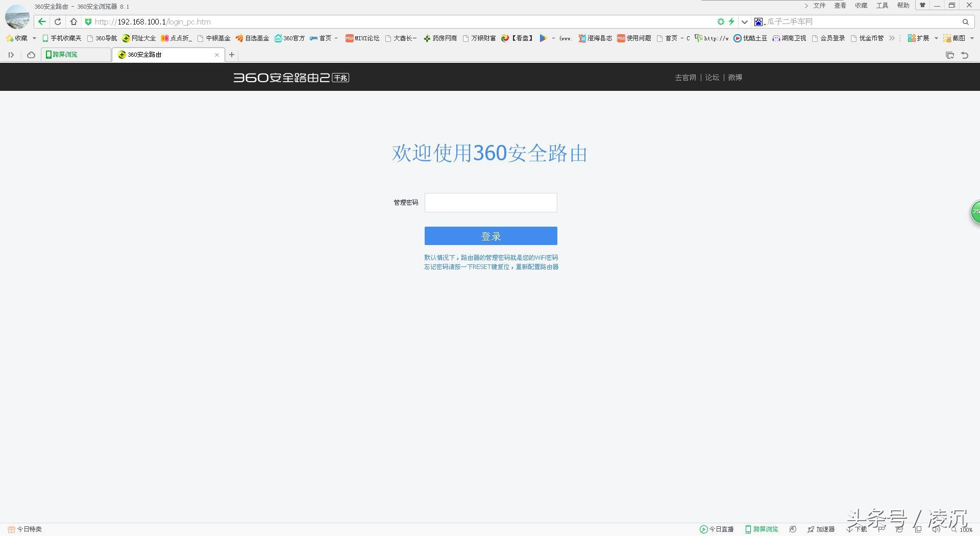Viewport: 980px width, 536px height.
Task: Close the 360安全路由 tab
Action: tap(217, 55)
